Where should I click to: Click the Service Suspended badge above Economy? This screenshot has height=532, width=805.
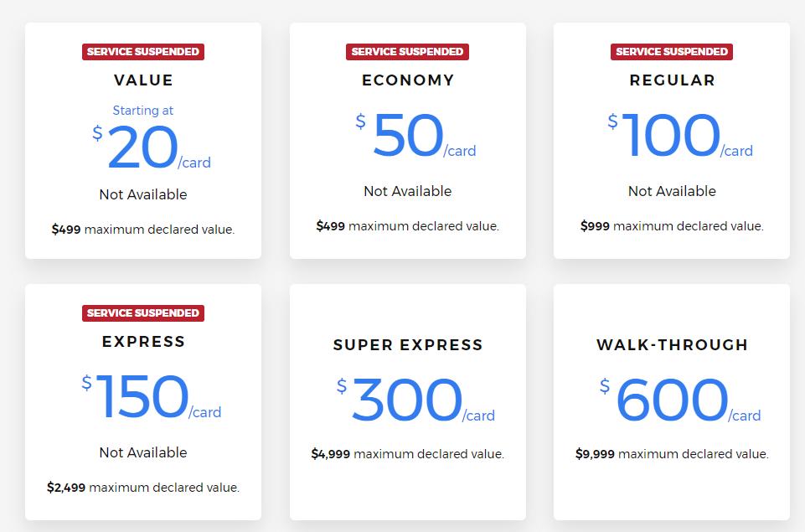(407, 52)
